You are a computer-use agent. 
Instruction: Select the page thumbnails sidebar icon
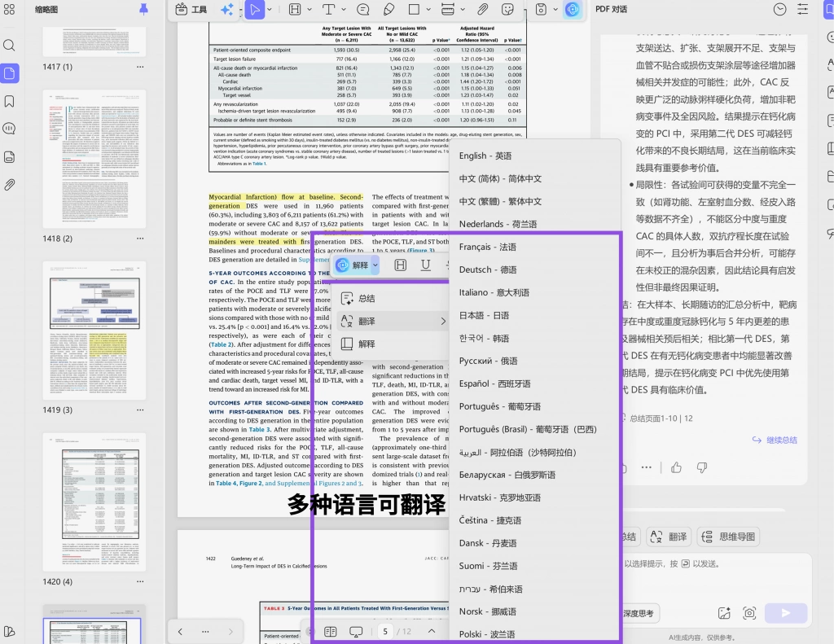click(x=9, y=72)
